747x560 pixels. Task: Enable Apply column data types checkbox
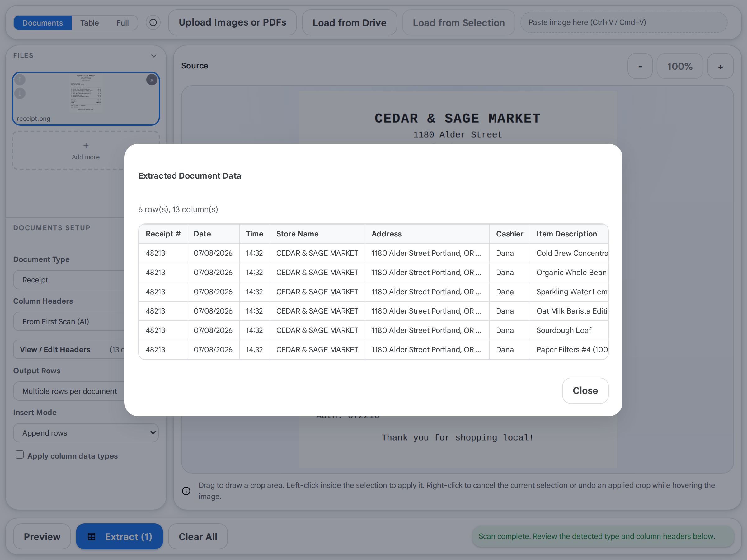20,455
